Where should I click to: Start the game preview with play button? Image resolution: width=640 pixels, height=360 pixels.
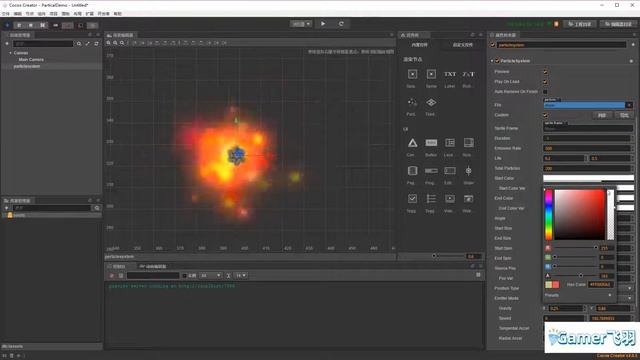[x=323, y=24]
